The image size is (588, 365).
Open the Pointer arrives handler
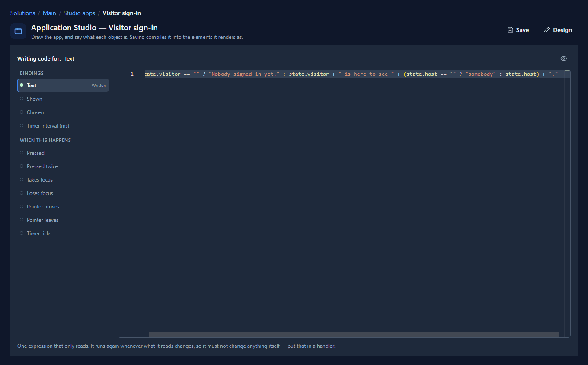pyautogui.click(x=63, y=206)
